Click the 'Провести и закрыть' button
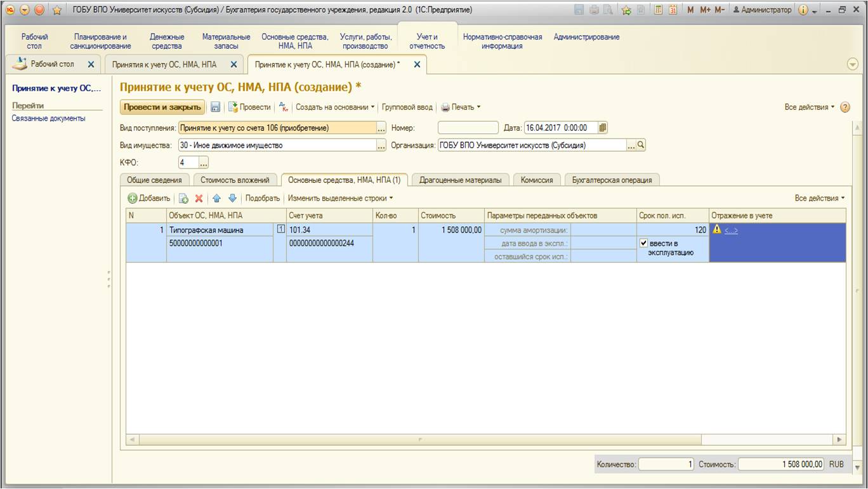Viewport: 868px width, 489px height. click(162, 107)
